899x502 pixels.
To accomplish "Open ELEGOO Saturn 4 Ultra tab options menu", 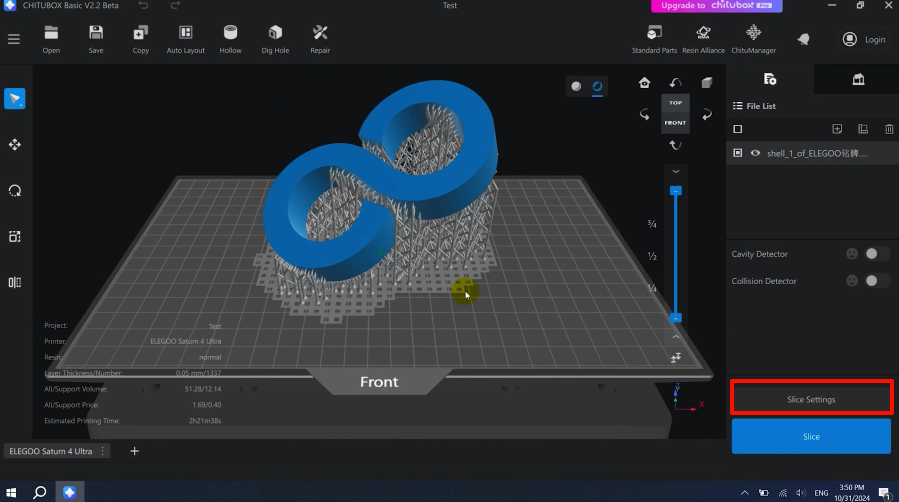I will [x=102, y=451].
